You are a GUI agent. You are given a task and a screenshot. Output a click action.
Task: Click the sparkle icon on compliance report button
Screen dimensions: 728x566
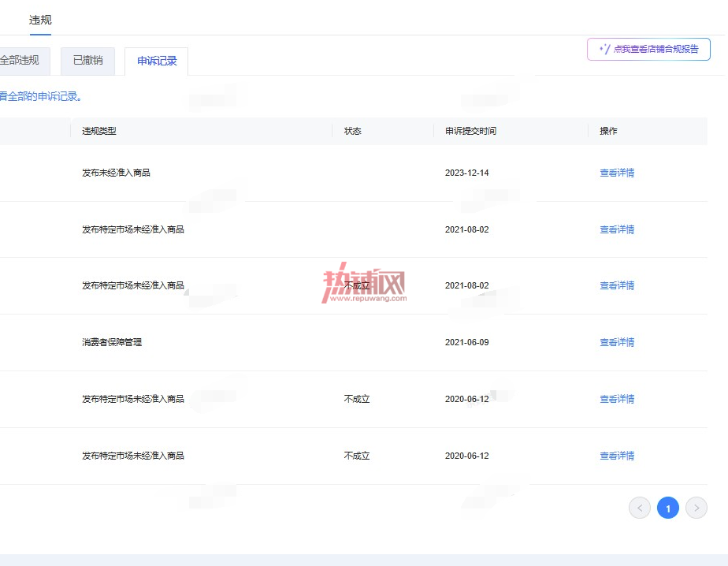(x=604, y=49)
